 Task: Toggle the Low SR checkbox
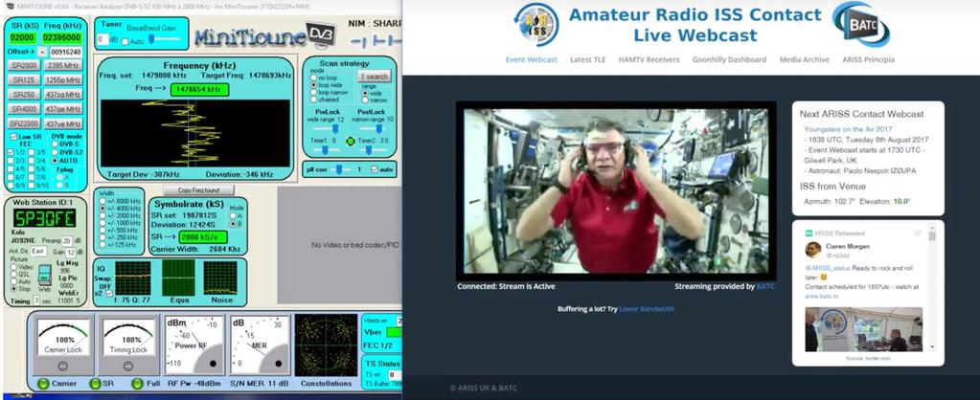pyautogui.click(x=13, y=137)
